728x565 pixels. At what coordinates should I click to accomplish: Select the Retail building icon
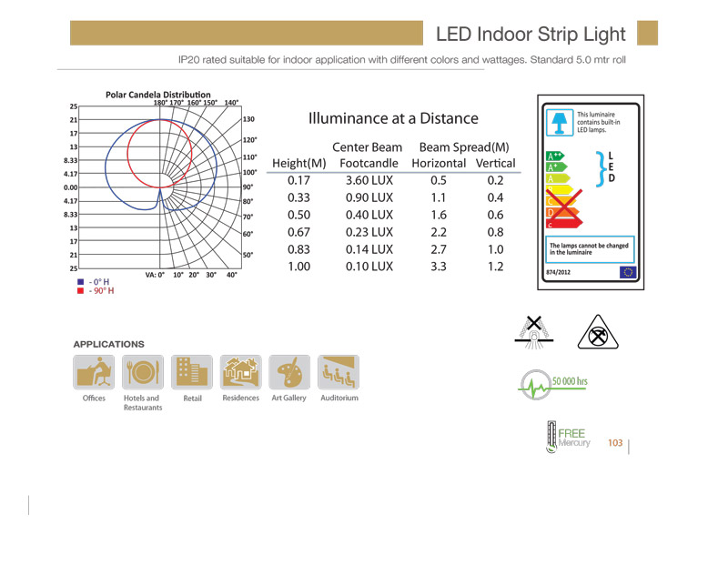tap(192, 372)
